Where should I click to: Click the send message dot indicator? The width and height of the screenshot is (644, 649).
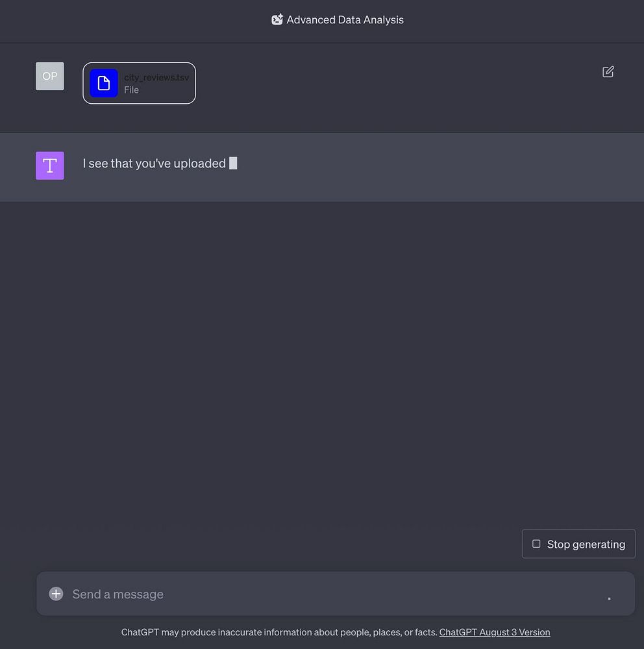(609, 598)
